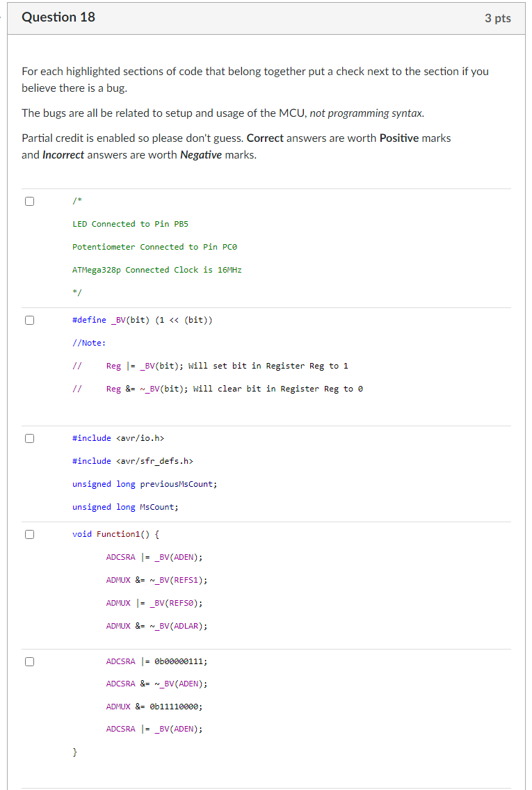Check the box beside the void Function1 section
Viewport: 532px width, 790px height.
tap(29, 533)
